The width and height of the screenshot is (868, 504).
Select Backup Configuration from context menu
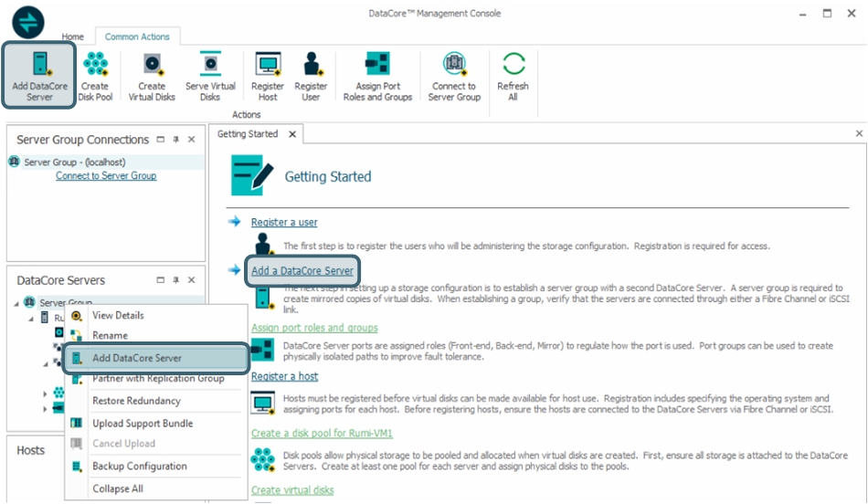click(139, 467)
